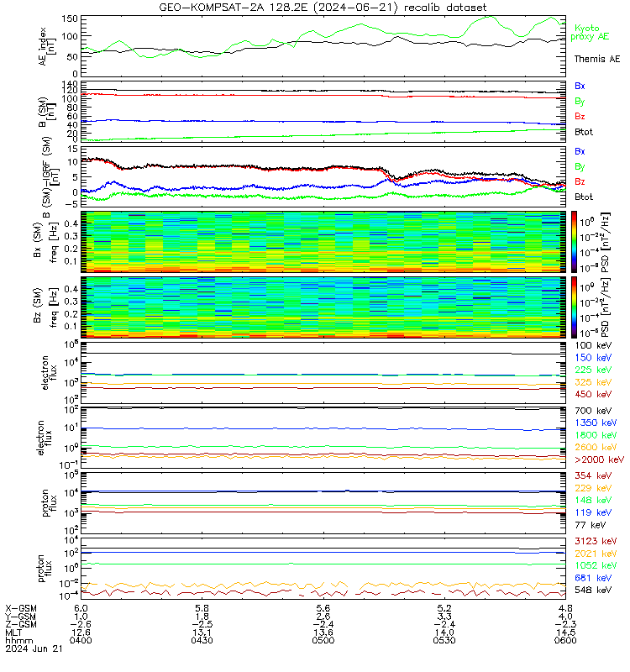This screenshot has height=672, width=630.
Task: Click the X-GSM row label
Action: click(x=21, y=608)
